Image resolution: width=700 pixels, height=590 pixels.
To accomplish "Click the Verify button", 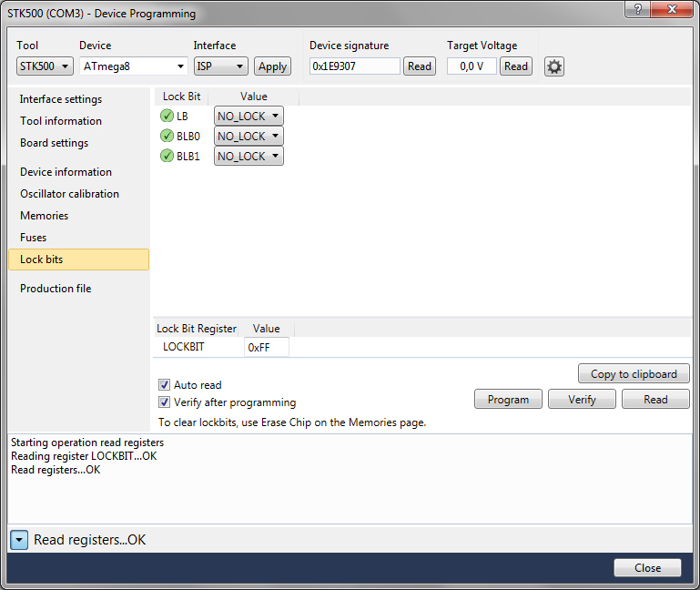I will tap(582, 400).
